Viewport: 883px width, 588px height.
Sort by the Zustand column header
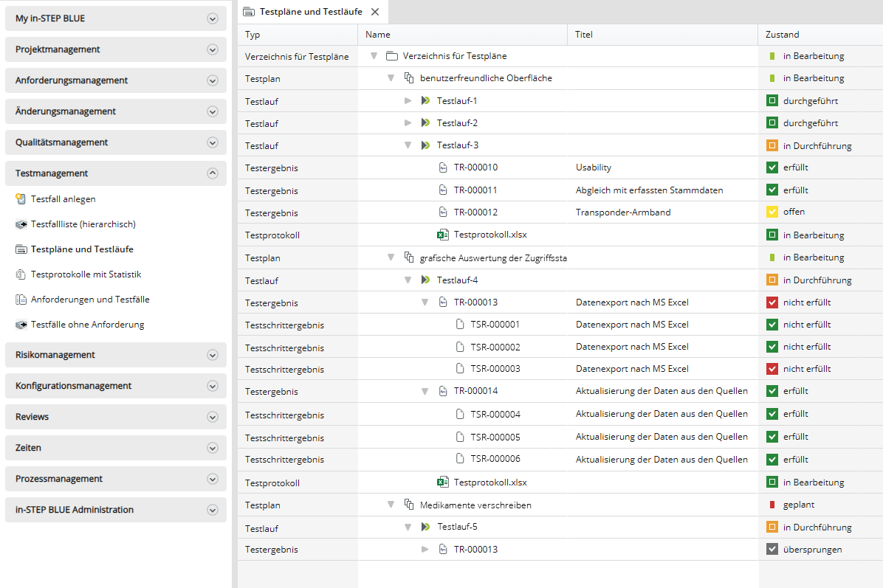click(x=782, y=35)
